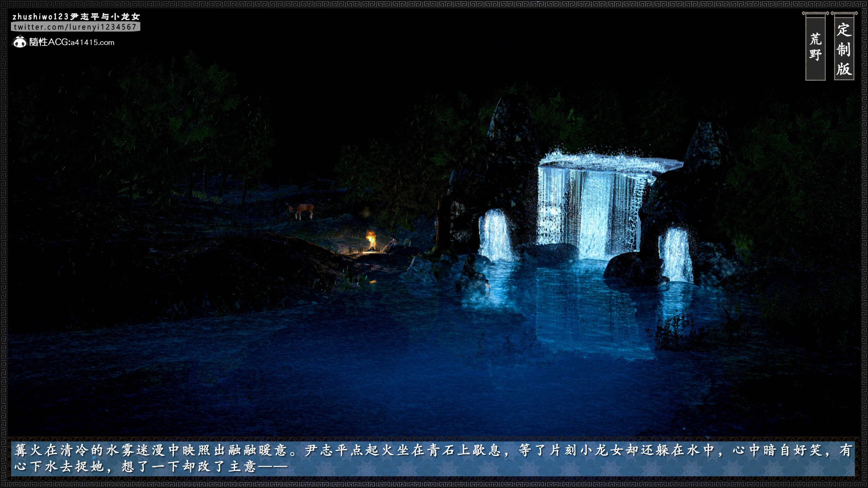Click the small figure standing in the water
This screenshot has width=868, height=488.
487,287
